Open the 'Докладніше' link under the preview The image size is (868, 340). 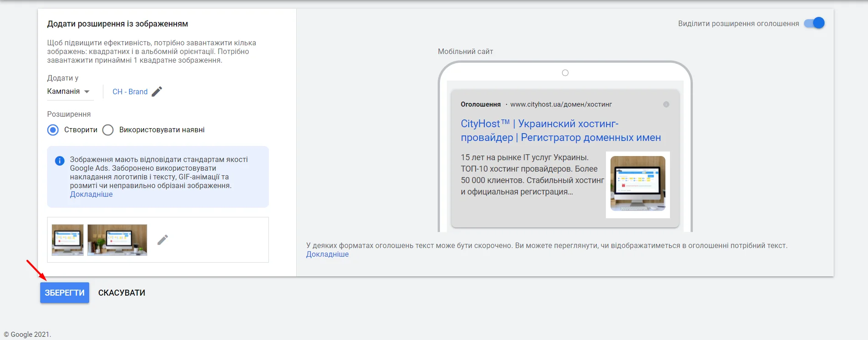[x=327, y=254]
